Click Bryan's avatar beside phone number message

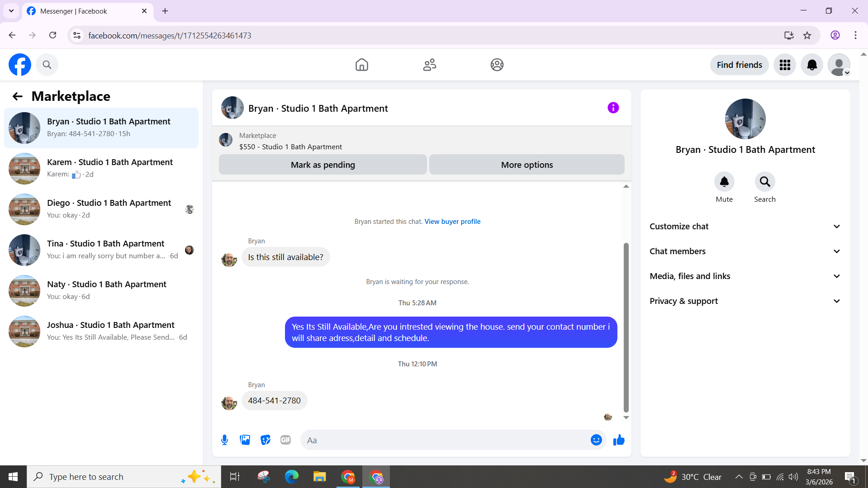pos(229,402)
